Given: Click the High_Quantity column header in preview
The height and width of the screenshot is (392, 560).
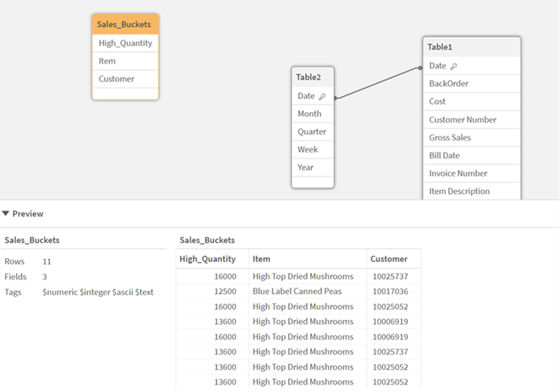Looking at the screenshot, I should (208, 259).
